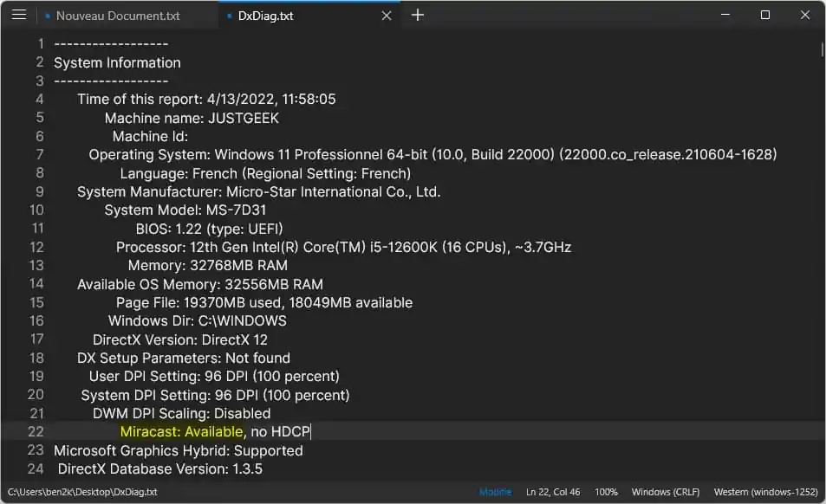Screen dimensions: 826x504
Task: Minimize the editor window
Action: pyautogui.click(x=725, y=16)
